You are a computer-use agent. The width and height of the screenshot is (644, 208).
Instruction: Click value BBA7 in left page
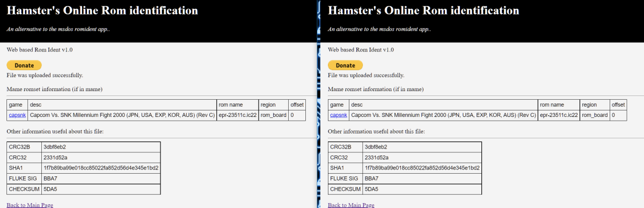coord(101,179)
